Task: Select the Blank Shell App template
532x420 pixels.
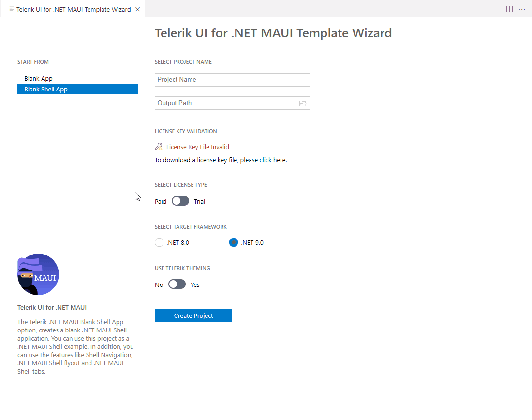Action: (x=46, y=89)
